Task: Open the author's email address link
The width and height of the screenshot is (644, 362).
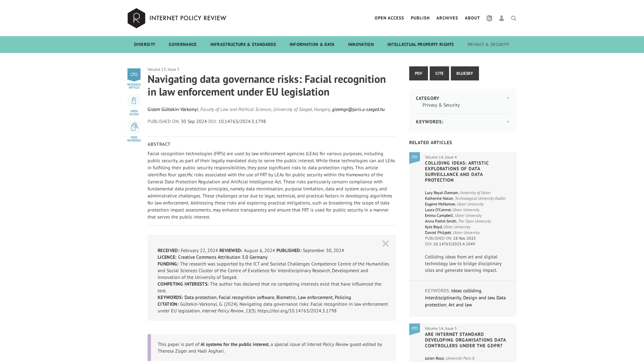Action: click(358, 110)
